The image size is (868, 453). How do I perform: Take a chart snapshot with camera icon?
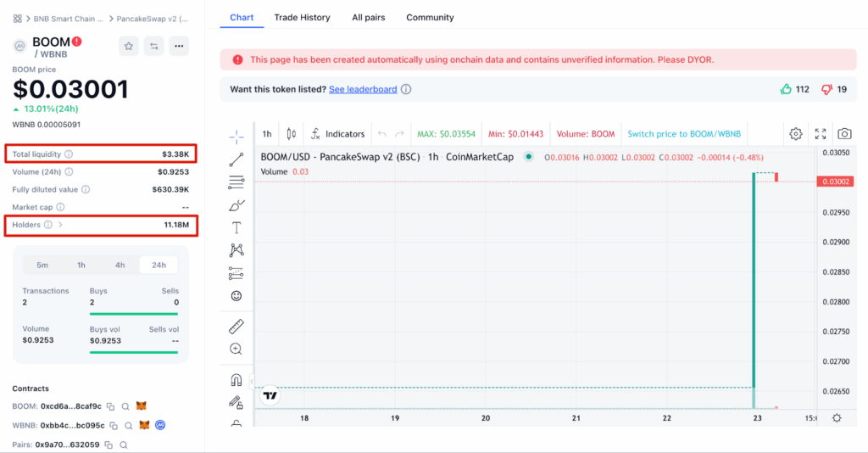pyautogui.click(x=844, y=134)
